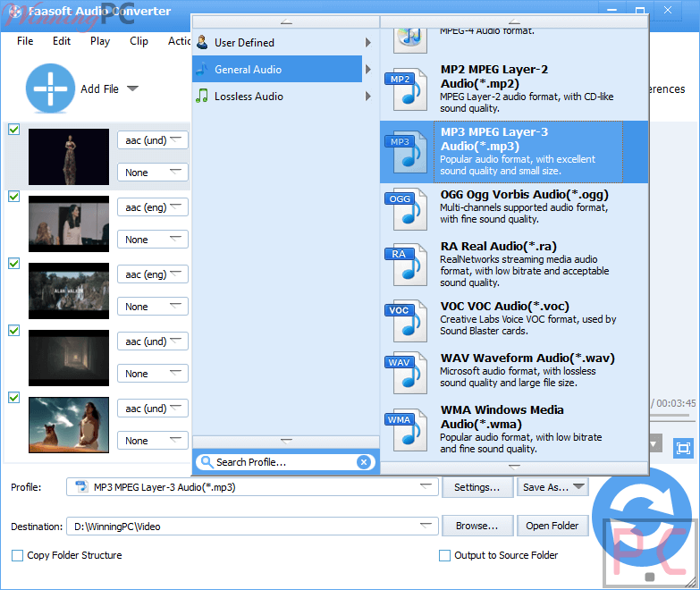Open the Add File dropdown arrow
Screen dimensions: 700x590
[x=132, y=88]
